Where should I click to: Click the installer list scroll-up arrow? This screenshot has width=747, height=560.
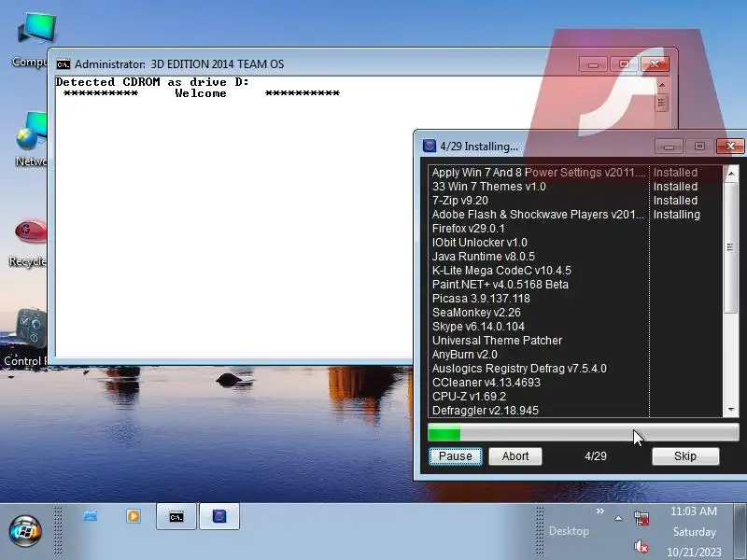(731, 174)
